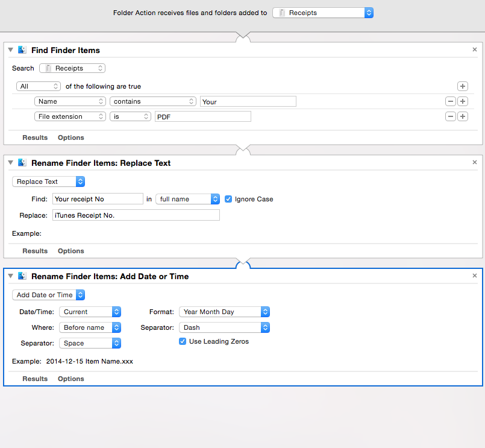
Task: Click the File extension 'PDF' text field
Action: [x=203, y=117]
